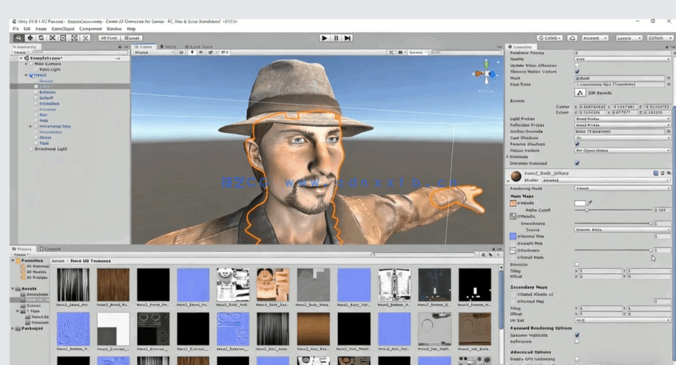Select the combined Transform tool
Image resolution: width=676 pixels, height=365 pixels.
point(75,38)
